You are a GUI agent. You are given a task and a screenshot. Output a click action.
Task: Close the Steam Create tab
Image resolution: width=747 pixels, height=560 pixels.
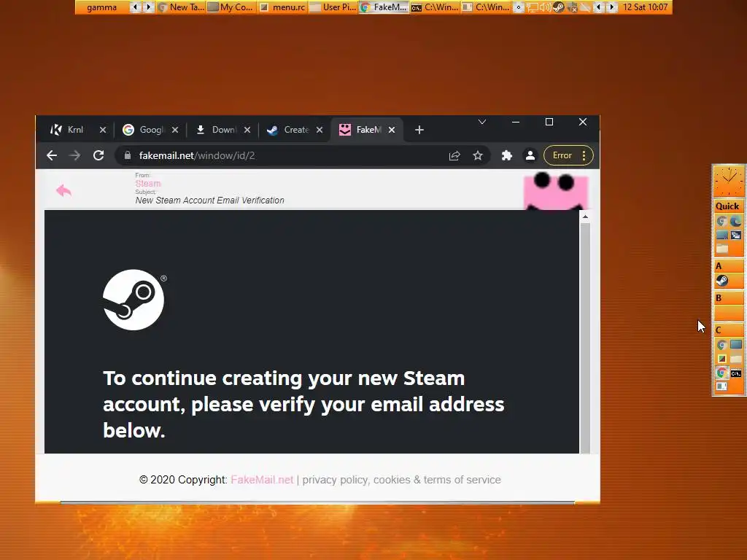[320, 130]
